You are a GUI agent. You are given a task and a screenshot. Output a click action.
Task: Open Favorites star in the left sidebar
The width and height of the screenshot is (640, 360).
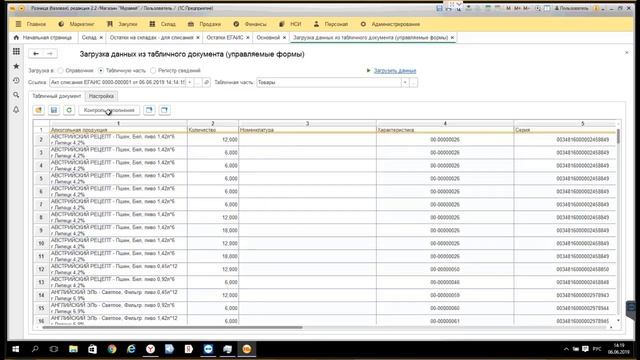[16, 66]
